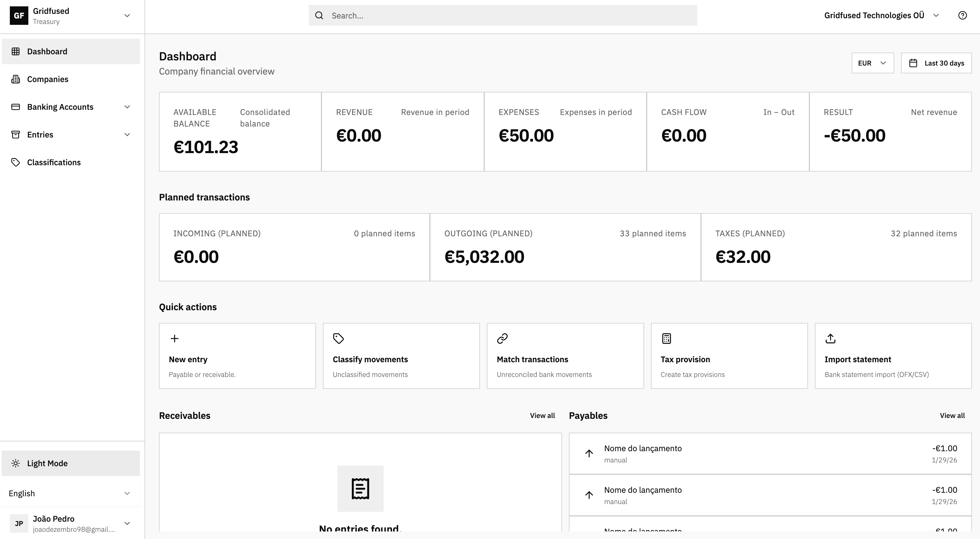Open Classifications in the sidebar
This screenshot has height=539, width=980.
[x=71, y=162]
